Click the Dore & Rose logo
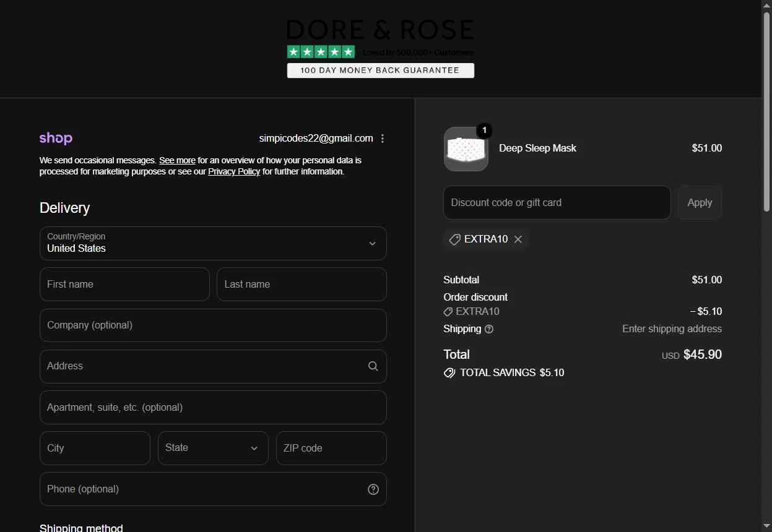 coord(380,30)
